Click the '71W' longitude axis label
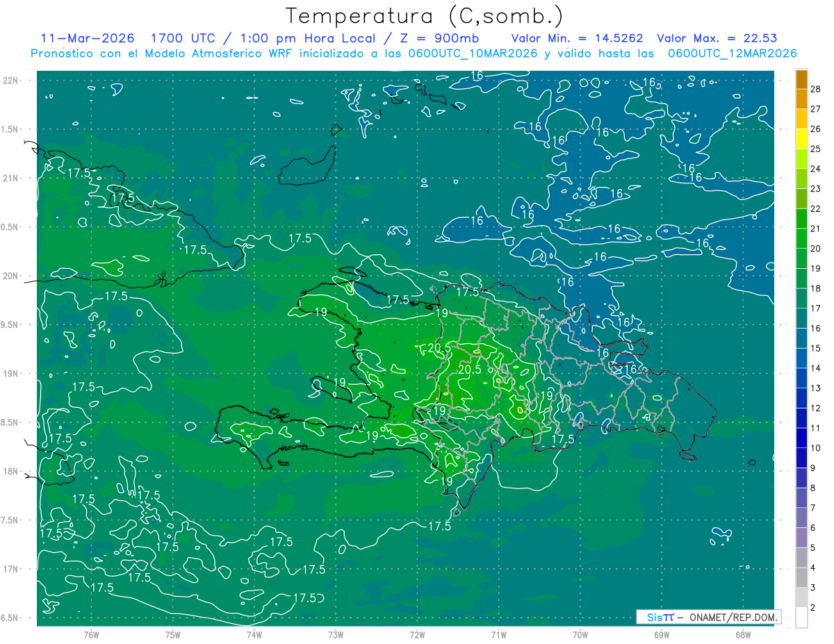Screen dimensions: 834x644 498,634
